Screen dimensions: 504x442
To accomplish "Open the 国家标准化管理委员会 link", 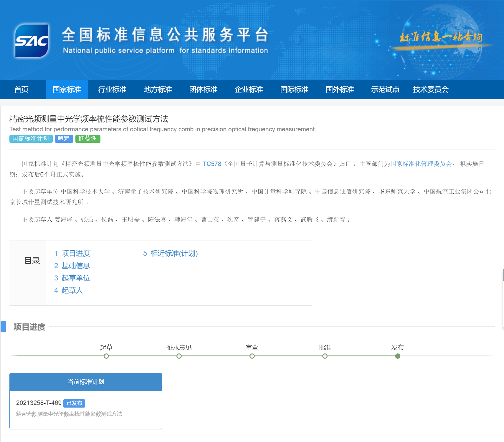I will tap(421, 164).
